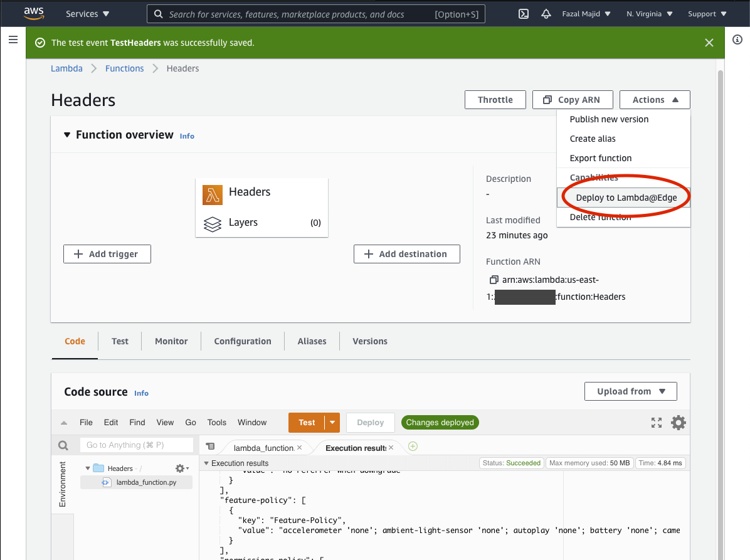
Task: Click the editor search magnifier icon
Action: click(x=63, y=445)
